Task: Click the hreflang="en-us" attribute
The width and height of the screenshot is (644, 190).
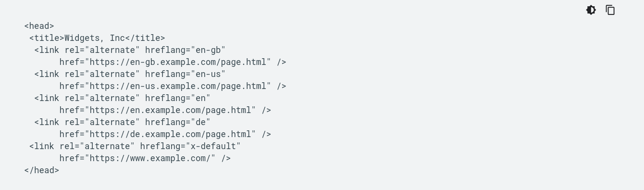Action: click(x=186, y=74)
